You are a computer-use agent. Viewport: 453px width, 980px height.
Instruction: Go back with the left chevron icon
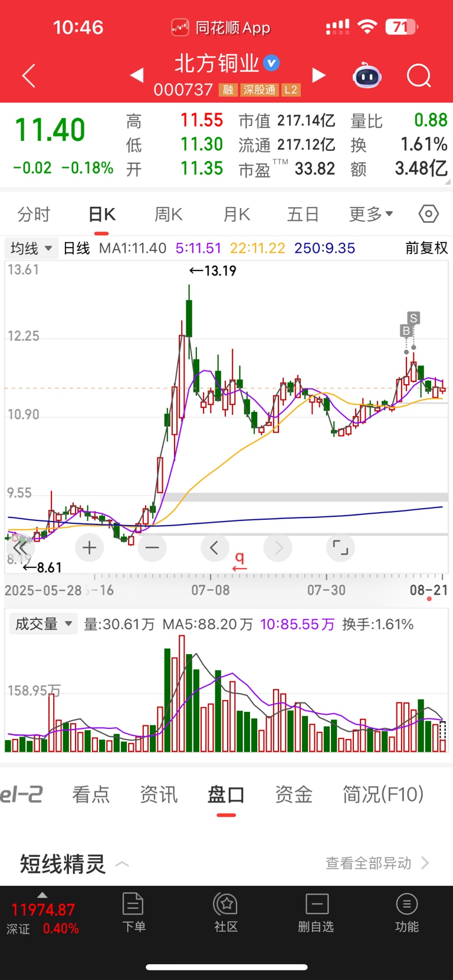[28, 75]
